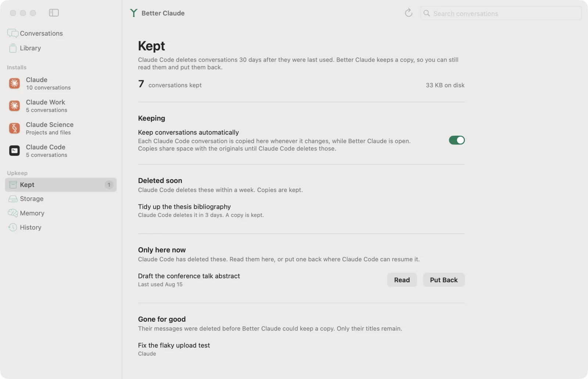Viewport: 588px width, 379px height.
Task: Click the Kept badge showing 1
Action: [x=109, y=185]
